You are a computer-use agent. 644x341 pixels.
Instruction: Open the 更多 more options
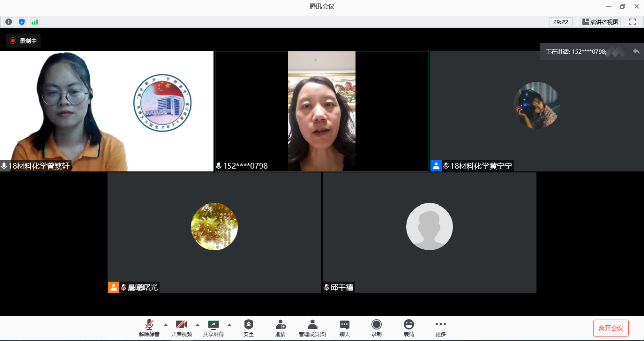coord(441,328)
